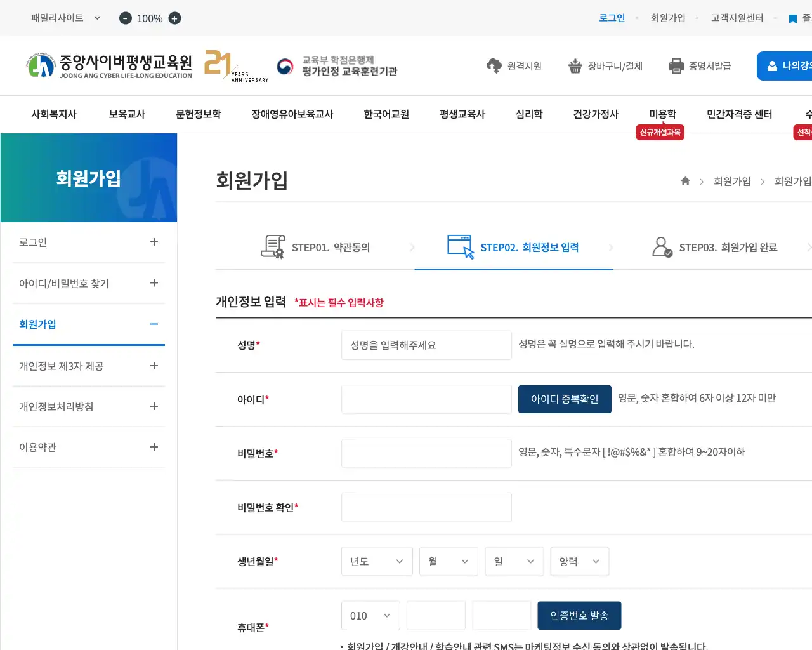Screen dimensions: 812x650
Task: Click the 아이디 중복확인 button
Action: (x=565, y=399)
